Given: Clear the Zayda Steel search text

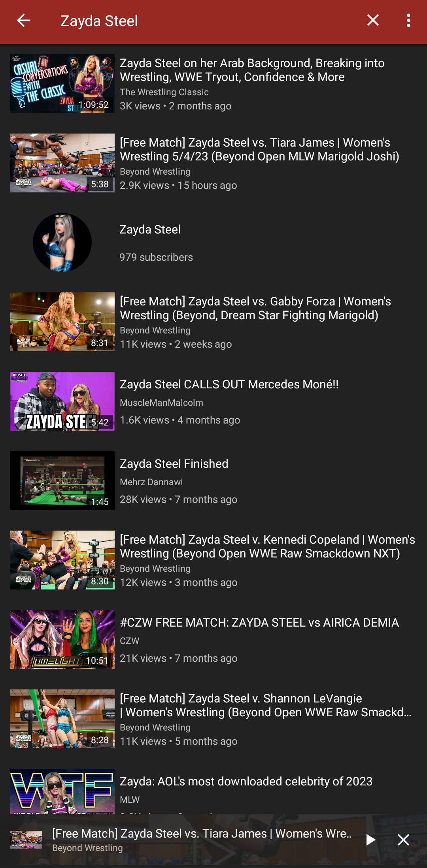Looking at the screenshot, I should pyautogui.click(x=373, y=21).
